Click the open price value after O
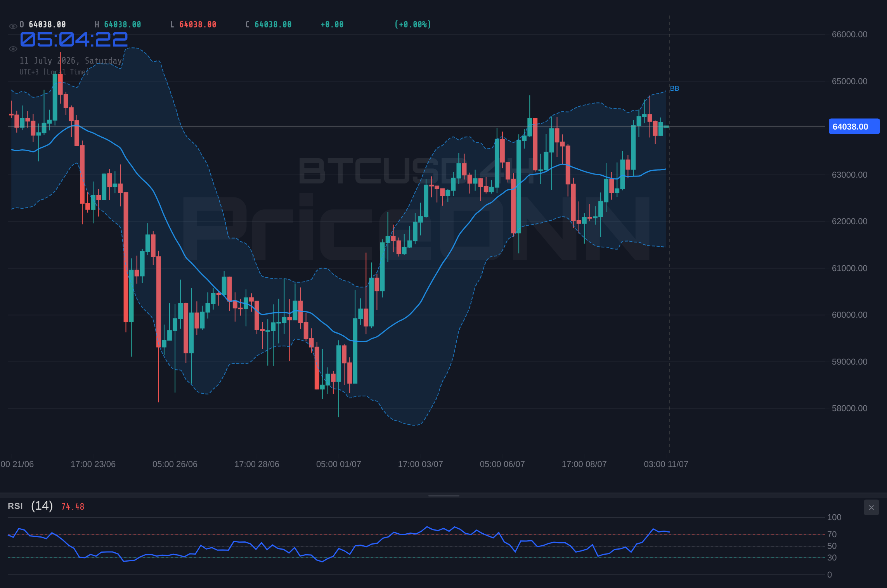The height and width of the screenshot is (588, 887). click(47, 24)
